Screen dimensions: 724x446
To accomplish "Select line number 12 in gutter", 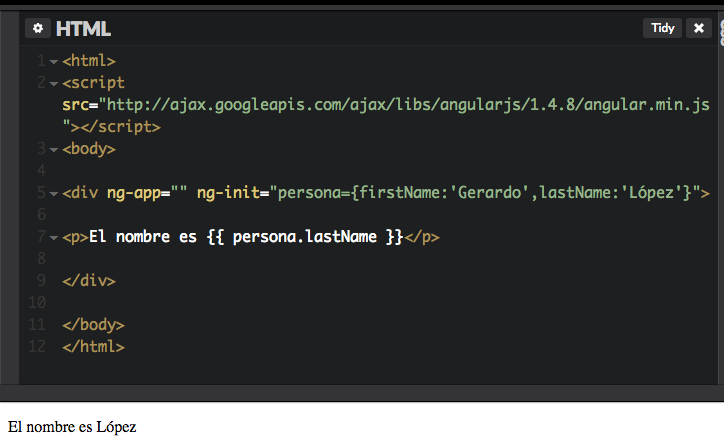I will pyautogui.click(x=37, y=347).
